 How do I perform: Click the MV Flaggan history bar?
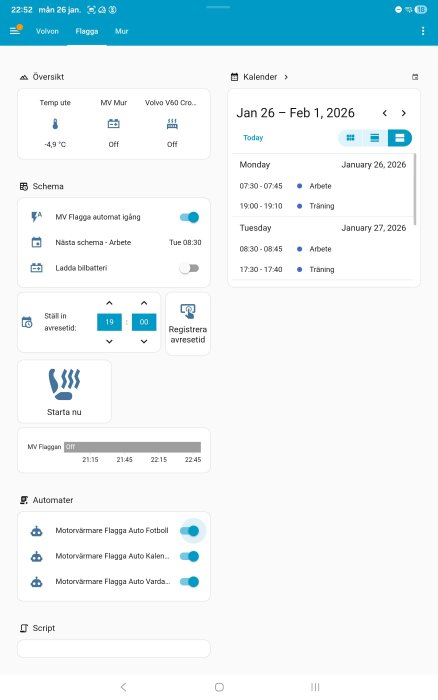(132, 447)
